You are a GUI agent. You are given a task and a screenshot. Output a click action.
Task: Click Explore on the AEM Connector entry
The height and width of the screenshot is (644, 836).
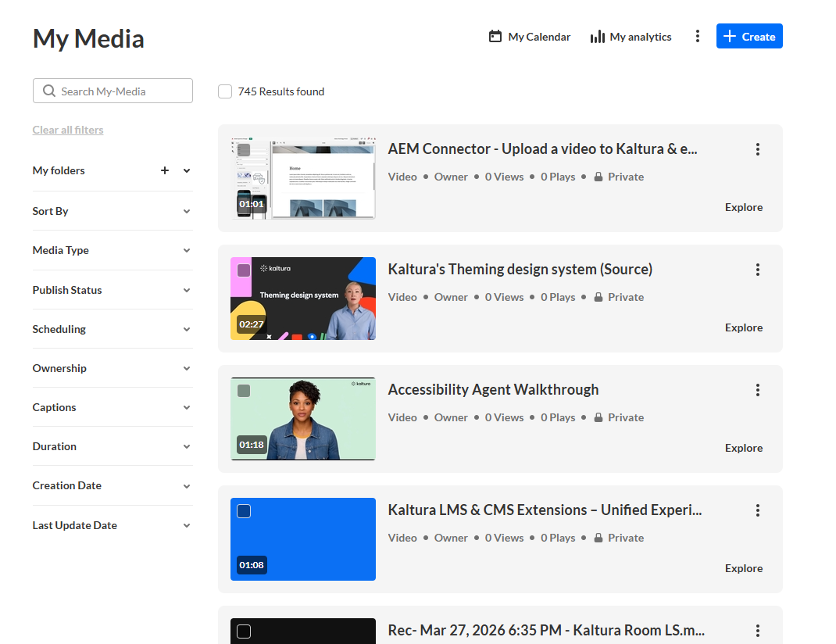tap(743, 207)
